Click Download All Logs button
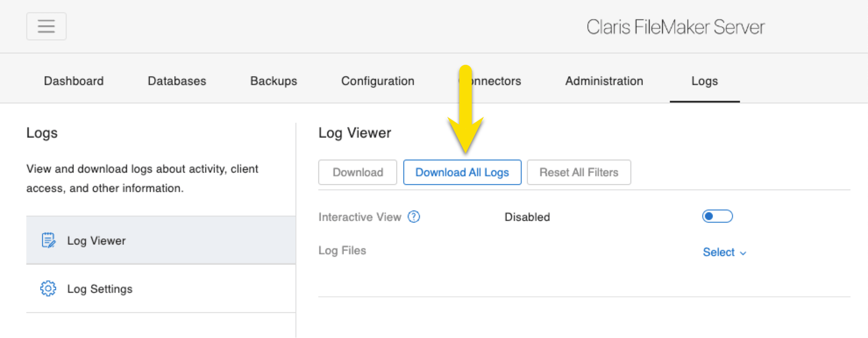The image size is (868, 338). (462, 172)
